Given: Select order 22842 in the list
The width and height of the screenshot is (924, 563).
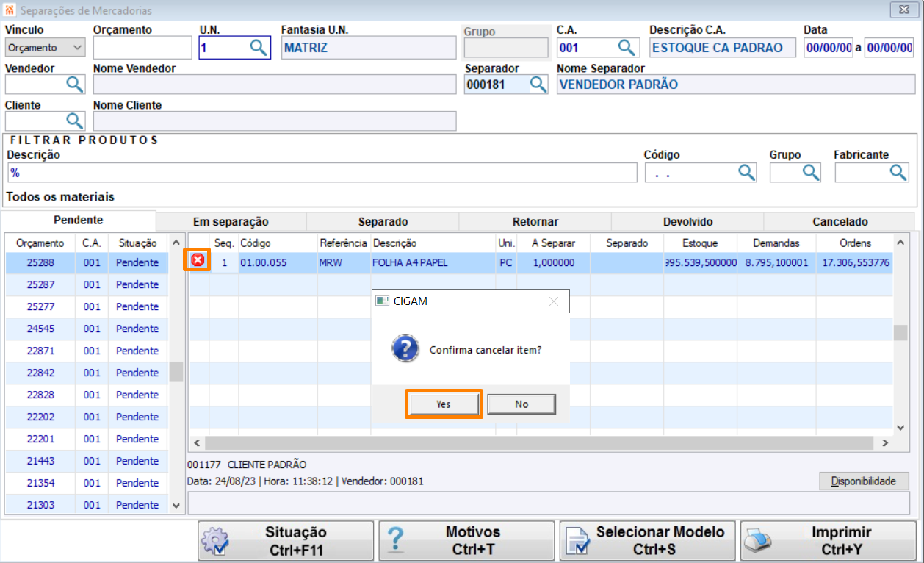Looking at the screenshot, I should click(x=87, y=373).
